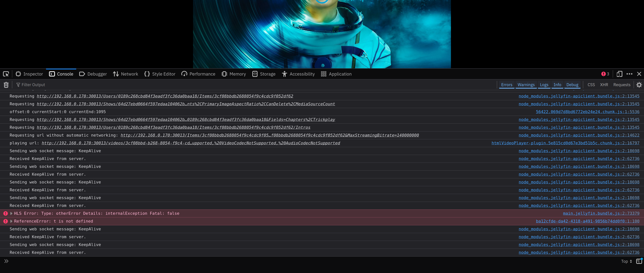Switch to the Network tab
The width and height of the screenshot is (644, 273).
point(125,74)
